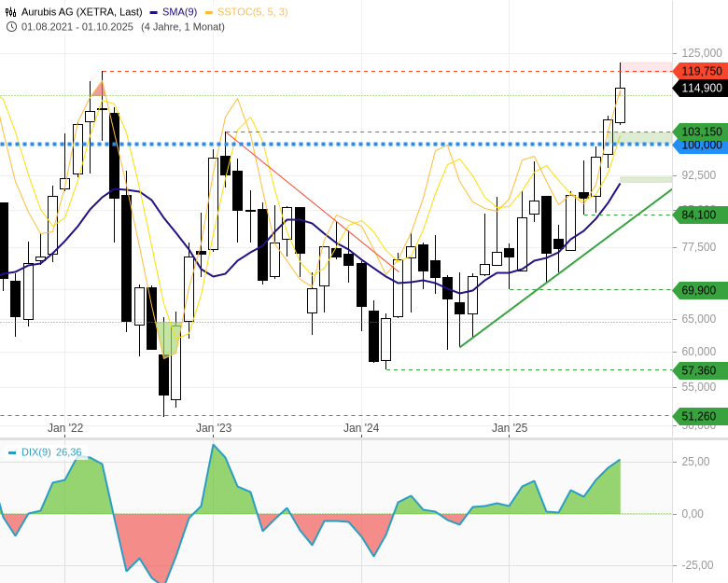Select the Jan '23 time axis label
The height and width of the screenshot is (583, 728).
(214, 428)
